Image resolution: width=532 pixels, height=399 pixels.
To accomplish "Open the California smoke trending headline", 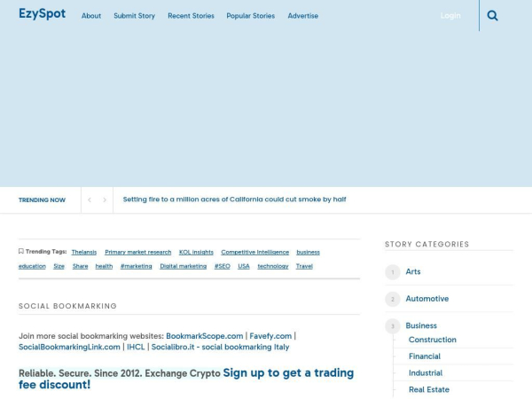I will (234, 199).
